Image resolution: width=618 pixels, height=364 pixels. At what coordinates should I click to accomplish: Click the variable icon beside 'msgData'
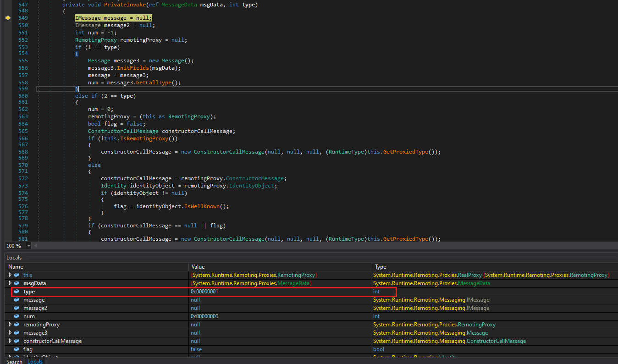point(17,283)
